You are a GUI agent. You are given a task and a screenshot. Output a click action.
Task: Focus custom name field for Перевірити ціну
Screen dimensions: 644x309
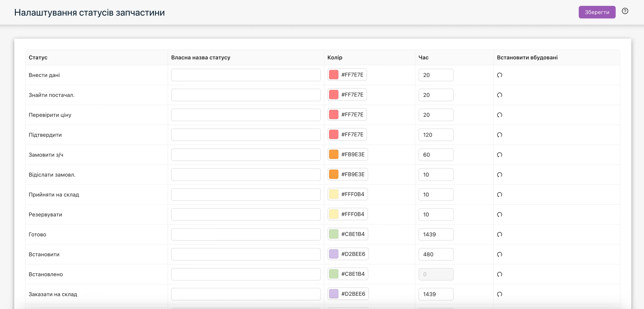(246, 115)
